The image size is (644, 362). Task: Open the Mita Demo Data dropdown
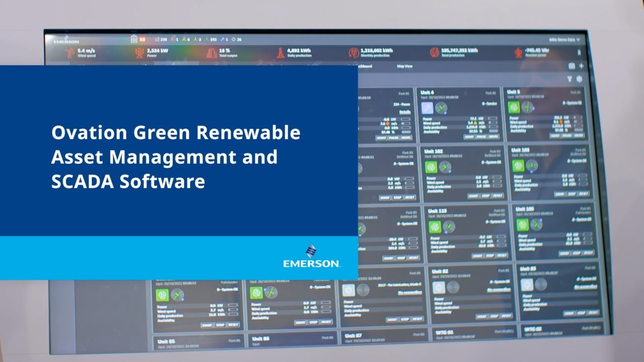point(563,39)
